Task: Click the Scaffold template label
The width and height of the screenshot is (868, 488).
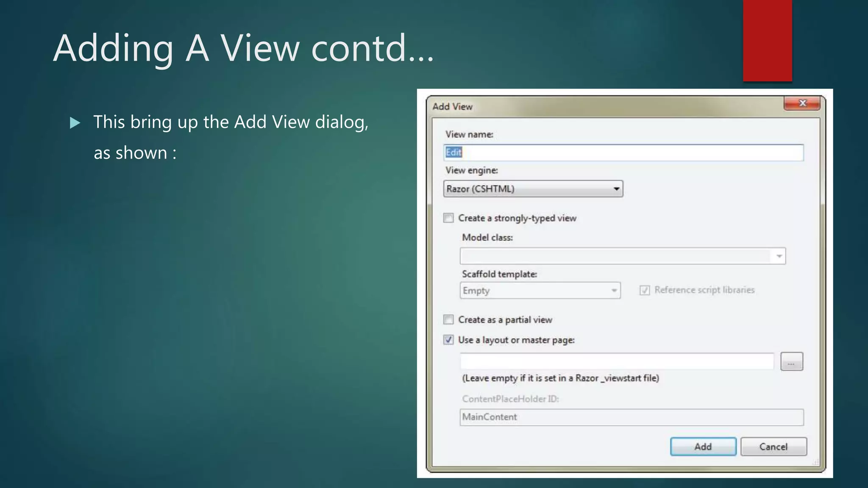Action: 499,274
